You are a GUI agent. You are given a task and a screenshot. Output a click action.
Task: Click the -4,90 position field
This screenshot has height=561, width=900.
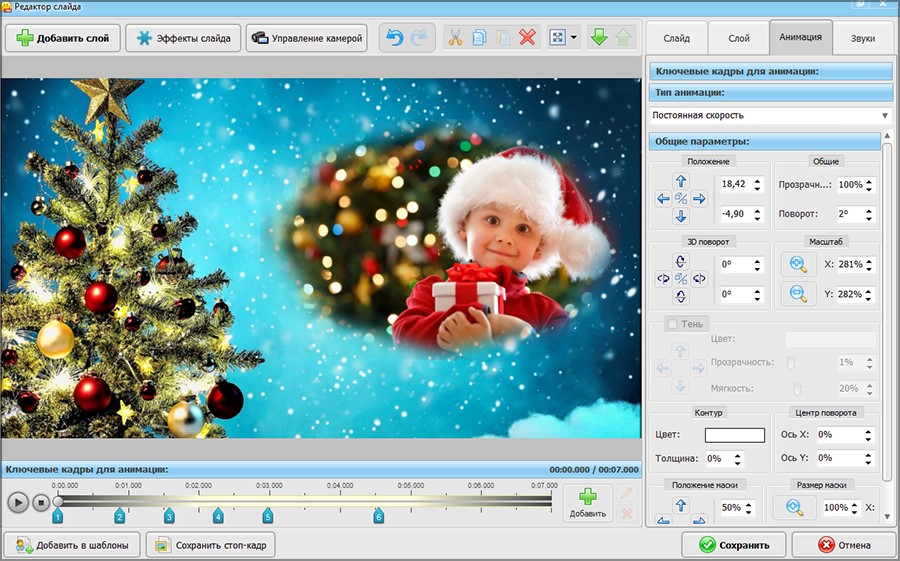pos(736,214)
